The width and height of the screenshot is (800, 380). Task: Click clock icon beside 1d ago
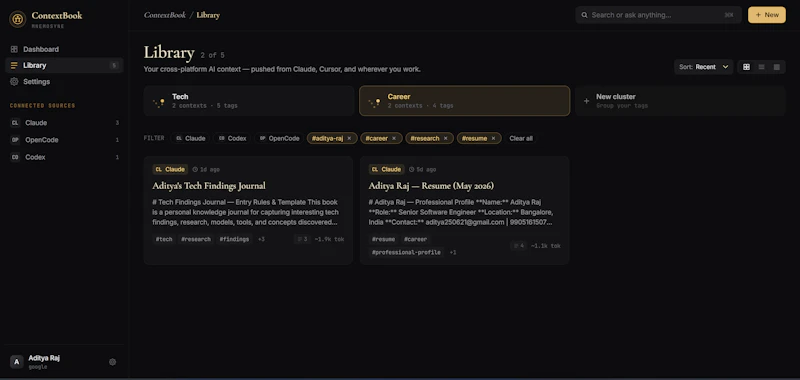coord(195,169)
